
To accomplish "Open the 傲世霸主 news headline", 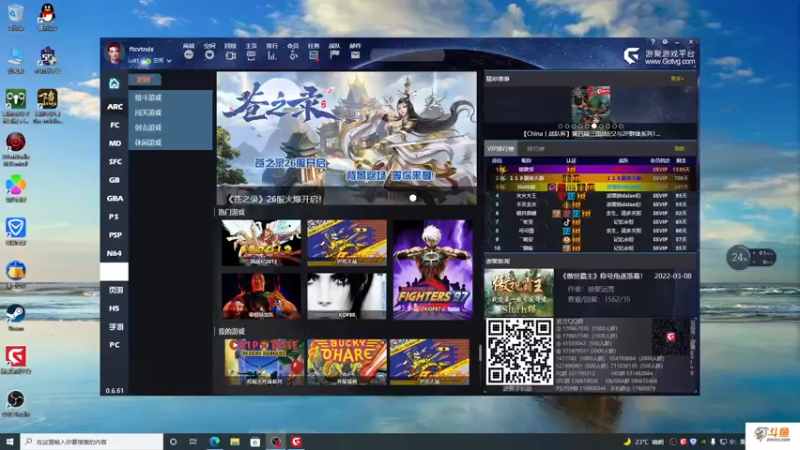I will 603,276.
